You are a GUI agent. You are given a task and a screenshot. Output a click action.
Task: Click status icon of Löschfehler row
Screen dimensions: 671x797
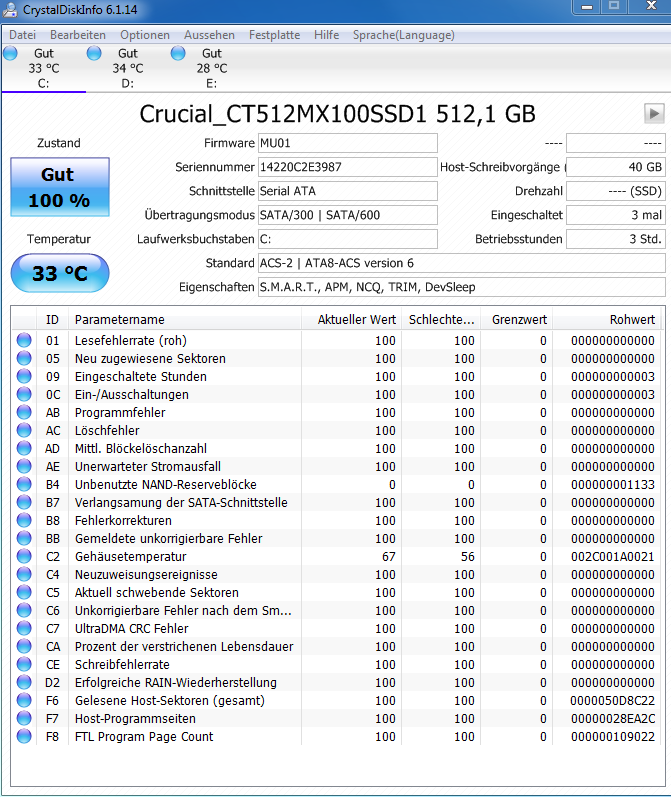[24, 430]
